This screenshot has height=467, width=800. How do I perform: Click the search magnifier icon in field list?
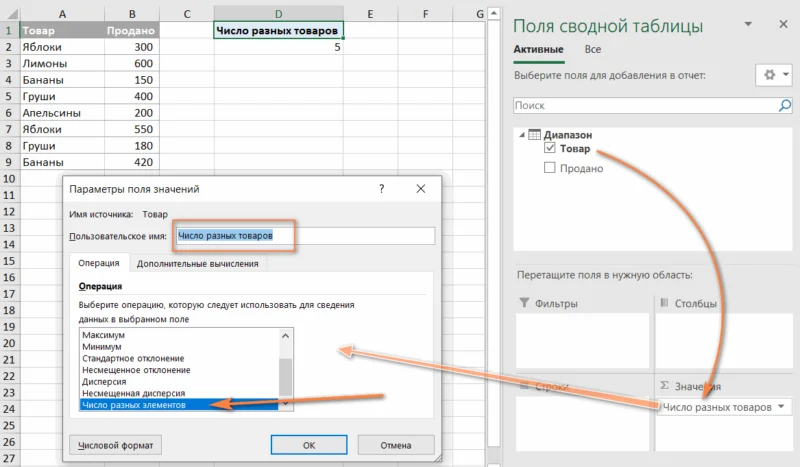[784, 105]
